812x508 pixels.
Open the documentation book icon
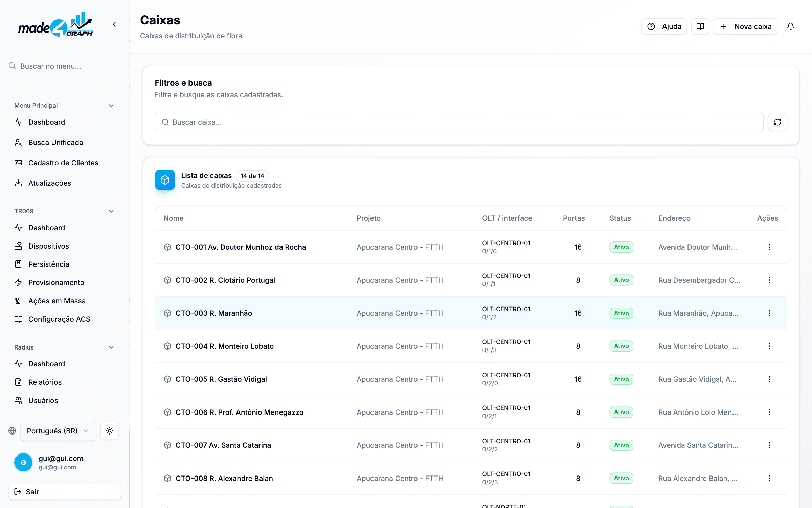700,26
